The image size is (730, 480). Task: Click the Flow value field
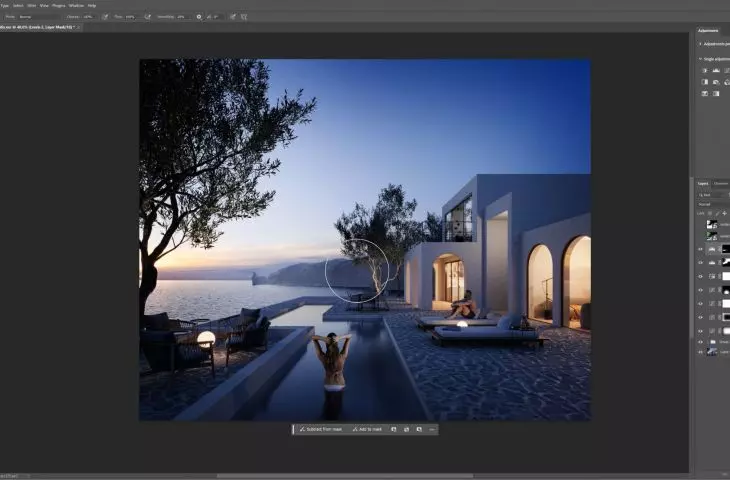(x=131, y=17)
